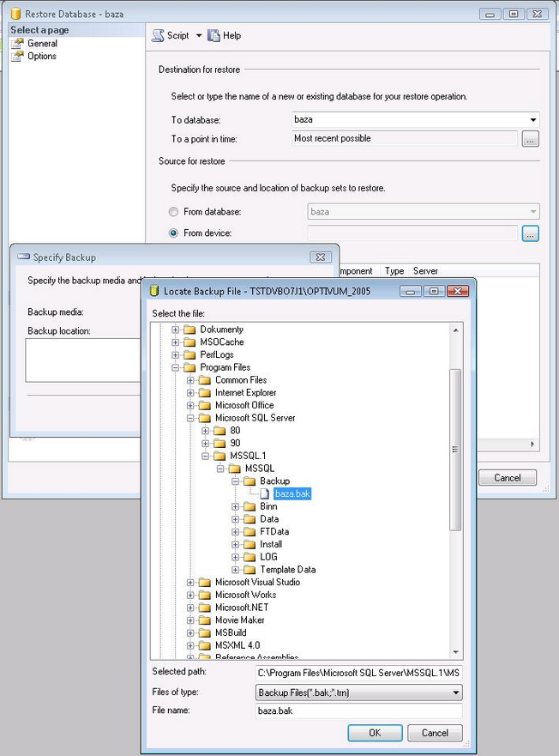Collapse the Microsoft SQL Server folder
The height and width of the screenshot is (756, 559).
190,418
